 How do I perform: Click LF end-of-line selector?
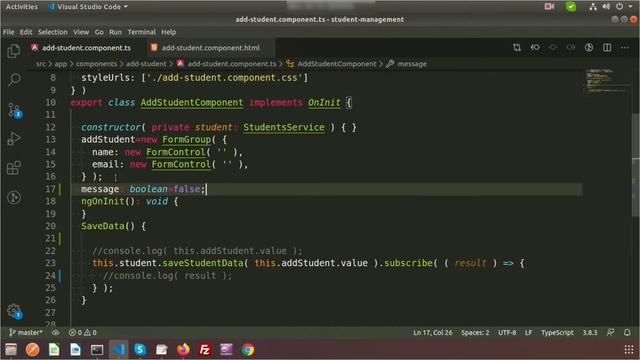[529, 333]
